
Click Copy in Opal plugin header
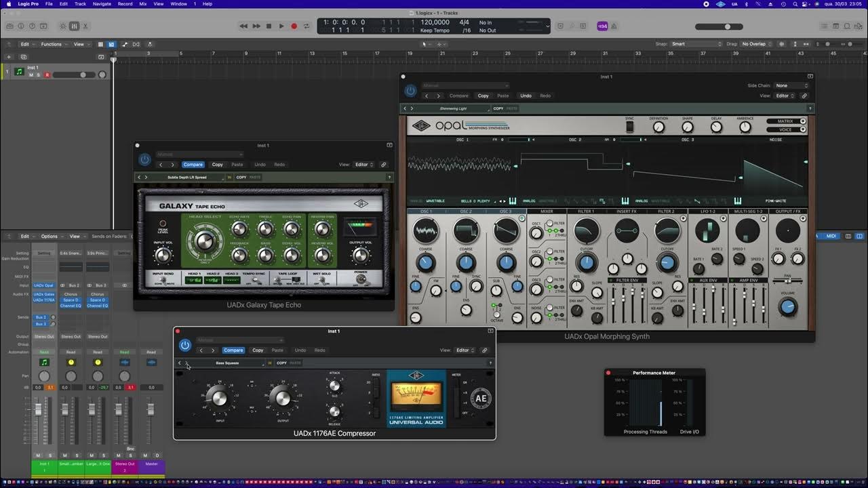(483, 96)
